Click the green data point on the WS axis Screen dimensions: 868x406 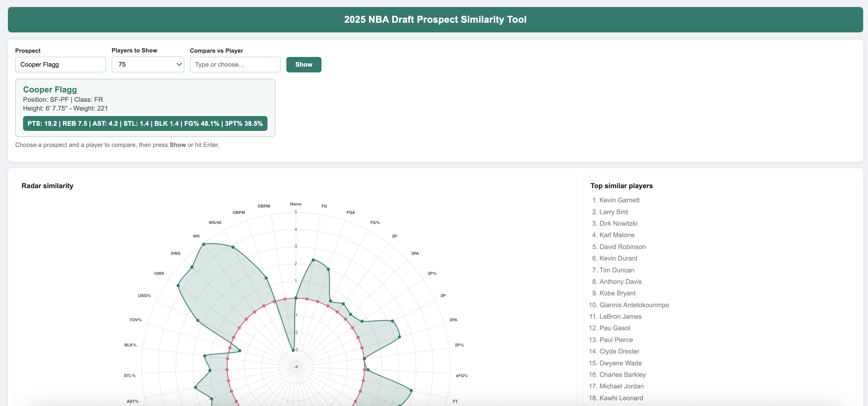click(204, 245)
